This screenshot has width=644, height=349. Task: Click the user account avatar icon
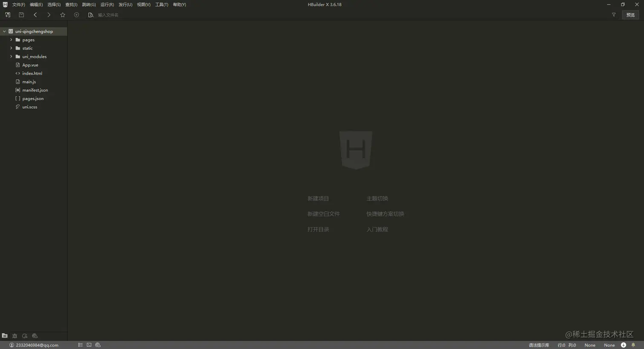(x=11, y=345)
